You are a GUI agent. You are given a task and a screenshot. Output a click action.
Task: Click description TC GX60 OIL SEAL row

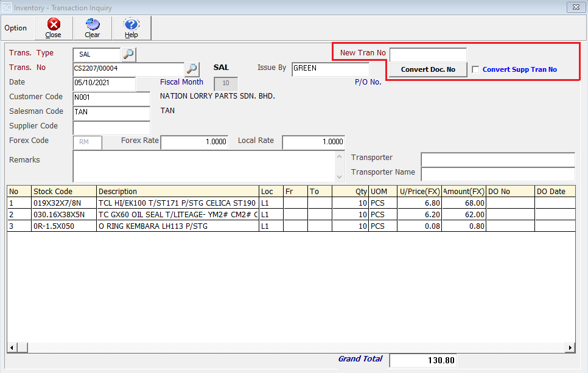pyautogui.click(x=178, y=215)
